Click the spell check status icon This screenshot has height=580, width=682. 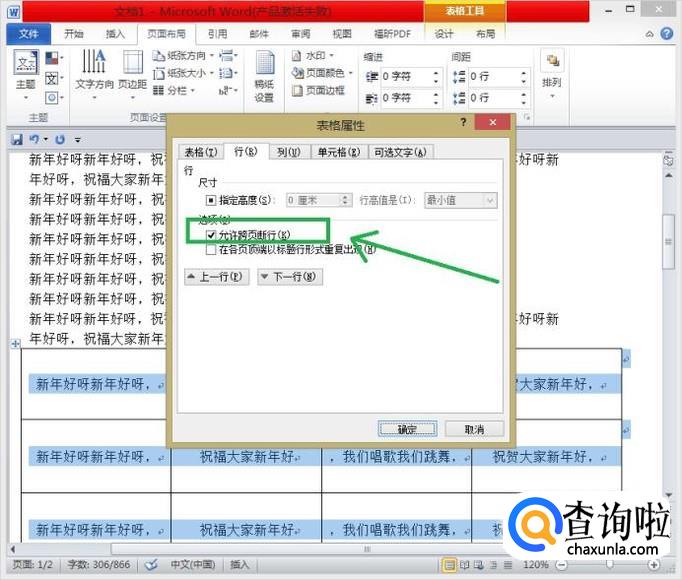(151, 565)
